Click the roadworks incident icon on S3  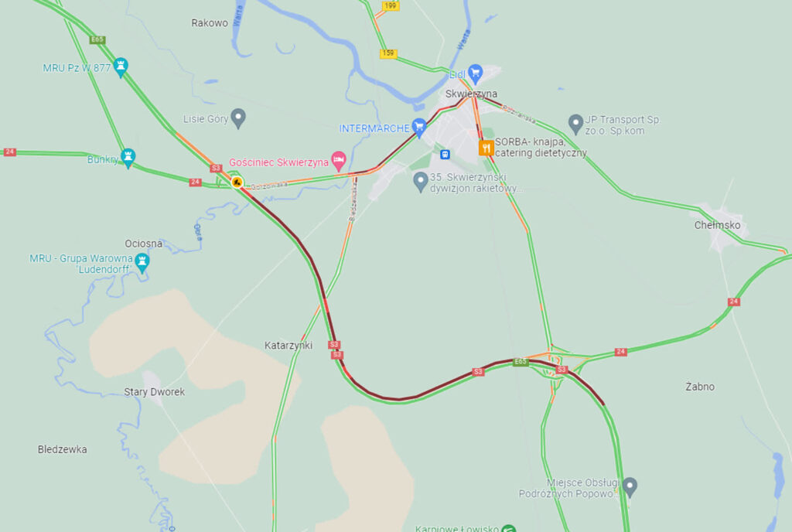point(237,182)
